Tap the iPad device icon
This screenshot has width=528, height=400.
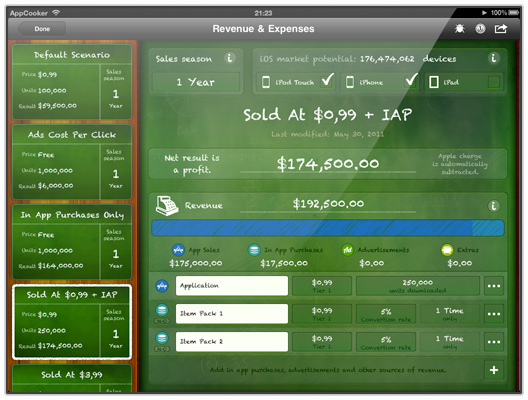coord(434,82)
